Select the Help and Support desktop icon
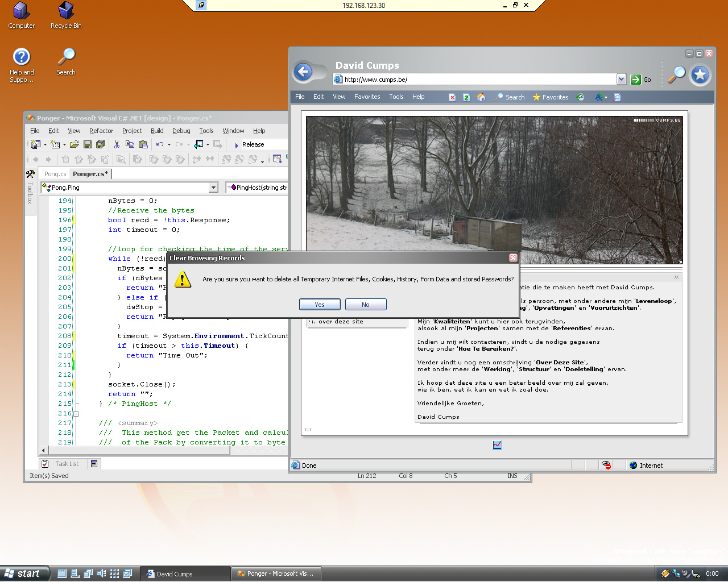This screenshot has height=582, width=728. [22, 65]
